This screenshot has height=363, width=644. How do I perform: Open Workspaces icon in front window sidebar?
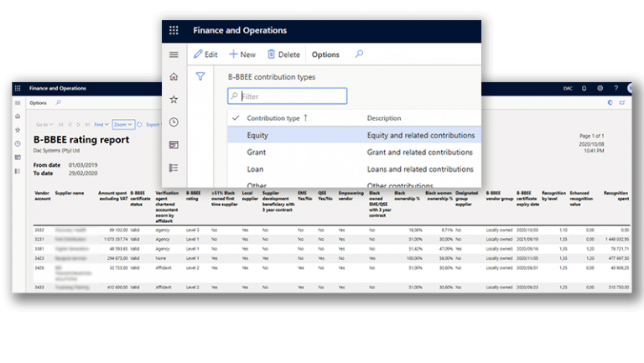coord(174,144)
